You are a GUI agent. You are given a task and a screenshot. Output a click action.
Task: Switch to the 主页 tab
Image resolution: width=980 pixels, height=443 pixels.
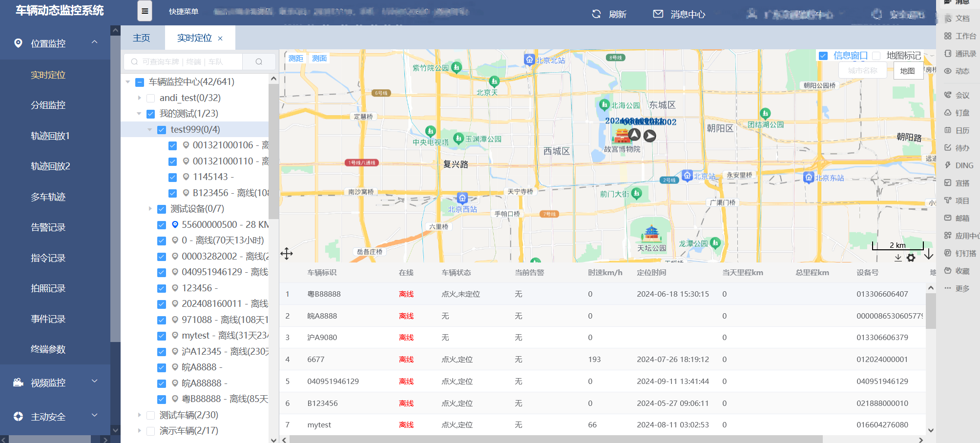[141, 37]
